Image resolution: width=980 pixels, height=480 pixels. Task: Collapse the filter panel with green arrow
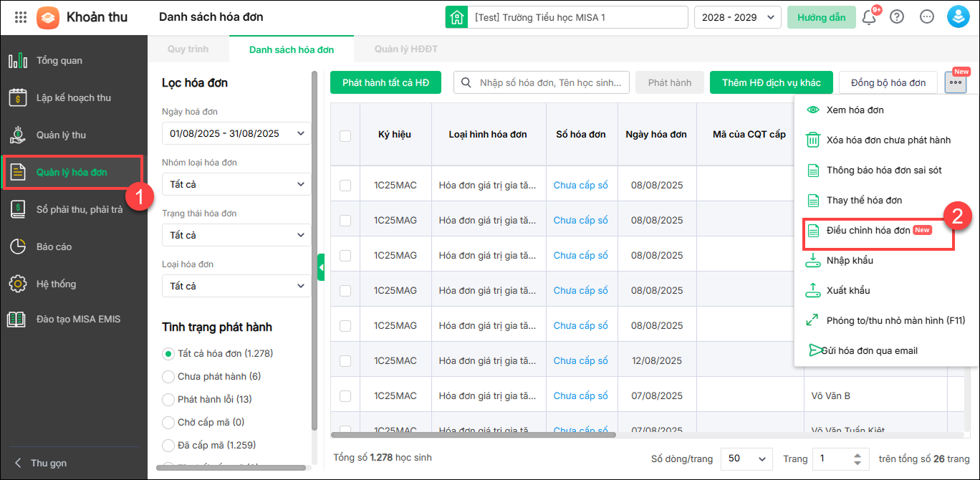click(321, 267)
